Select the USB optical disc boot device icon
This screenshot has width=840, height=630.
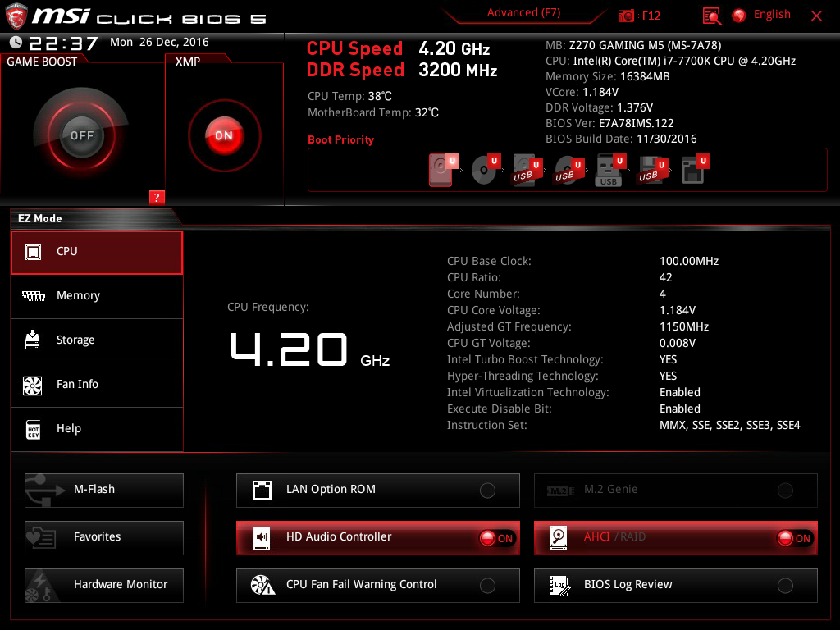click(569, 170)
